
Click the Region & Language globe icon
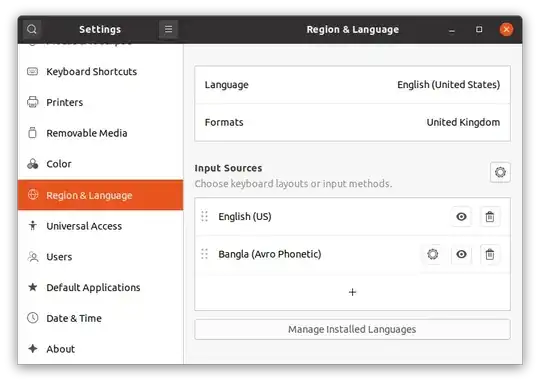point(33,195)
